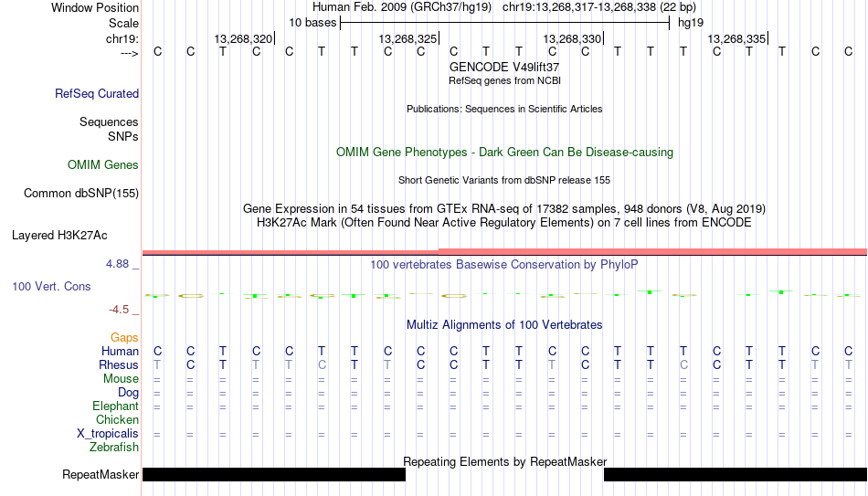868x496 pixels.
Task: Click the Human species label
Action: pyautogui.click(x=120, y=352)
